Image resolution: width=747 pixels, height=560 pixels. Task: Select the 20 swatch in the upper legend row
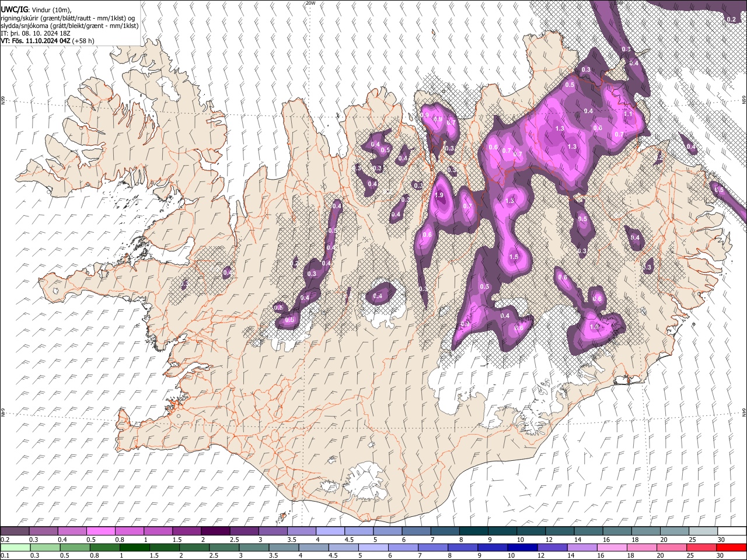click(x=675, y=531)
